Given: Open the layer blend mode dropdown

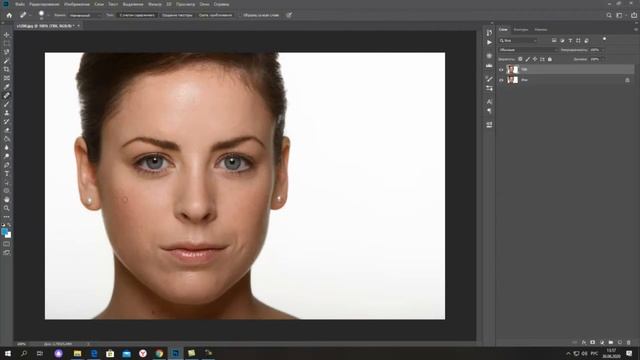Looking at the screenshot, I should coord(528,50).
